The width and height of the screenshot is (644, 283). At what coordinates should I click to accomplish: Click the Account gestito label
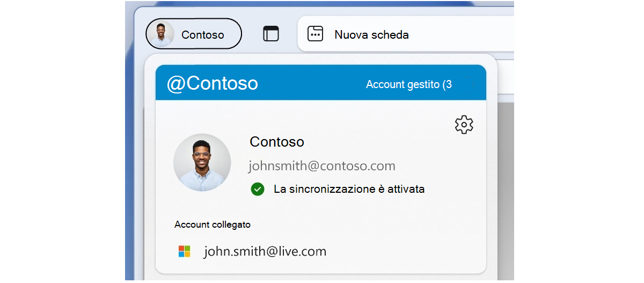point(409,84)
